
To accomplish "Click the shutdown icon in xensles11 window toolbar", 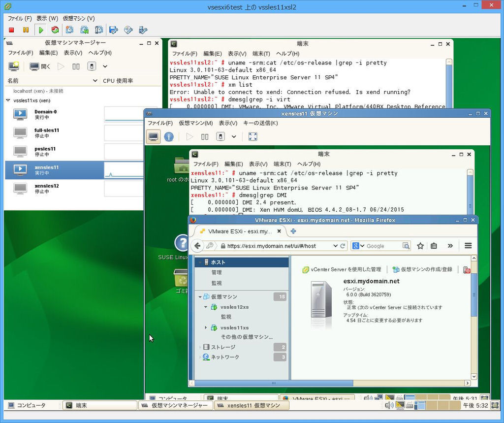I will (x=220, y=137).
